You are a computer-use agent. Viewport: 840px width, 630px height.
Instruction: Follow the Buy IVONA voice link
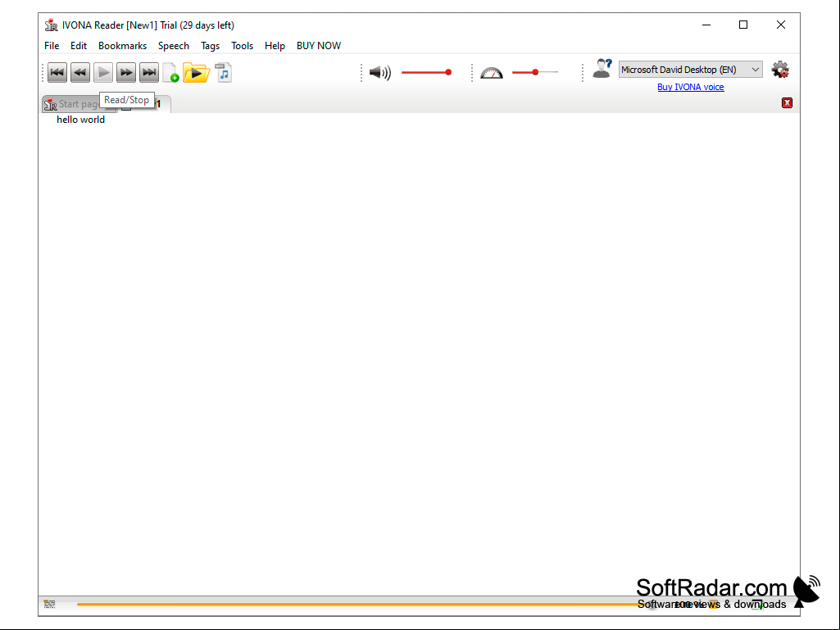click(691, 87)
